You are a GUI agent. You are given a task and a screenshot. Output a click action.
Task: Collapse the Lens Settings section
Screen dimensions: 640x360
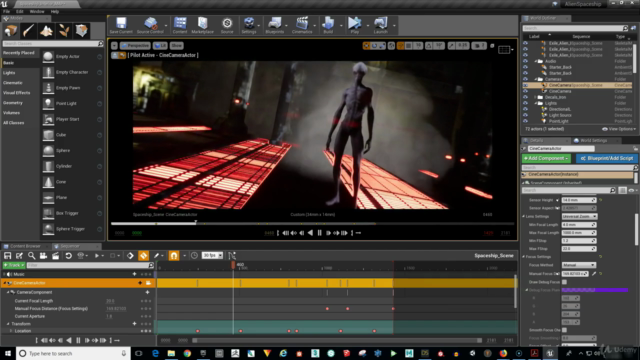[524, 216]
